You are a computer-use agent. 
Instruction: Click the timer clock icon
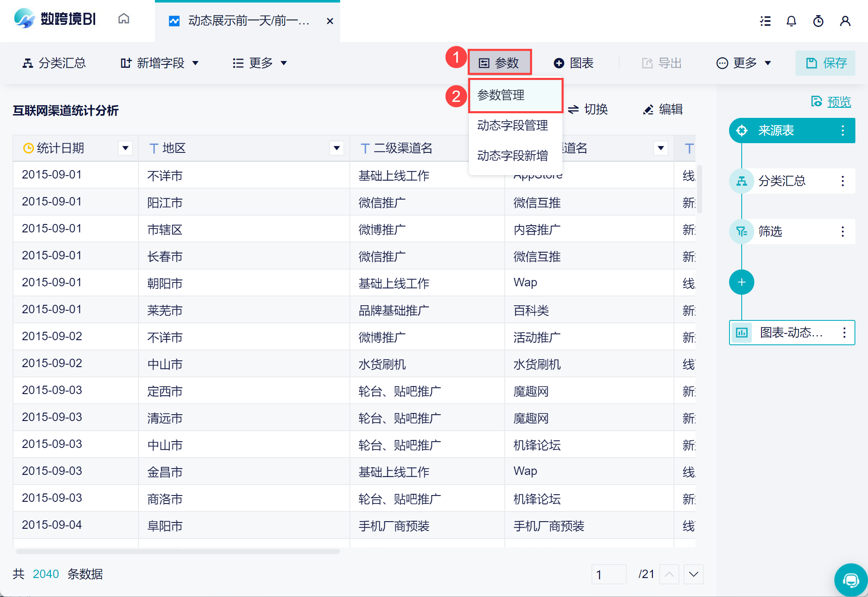pos(818,21)
